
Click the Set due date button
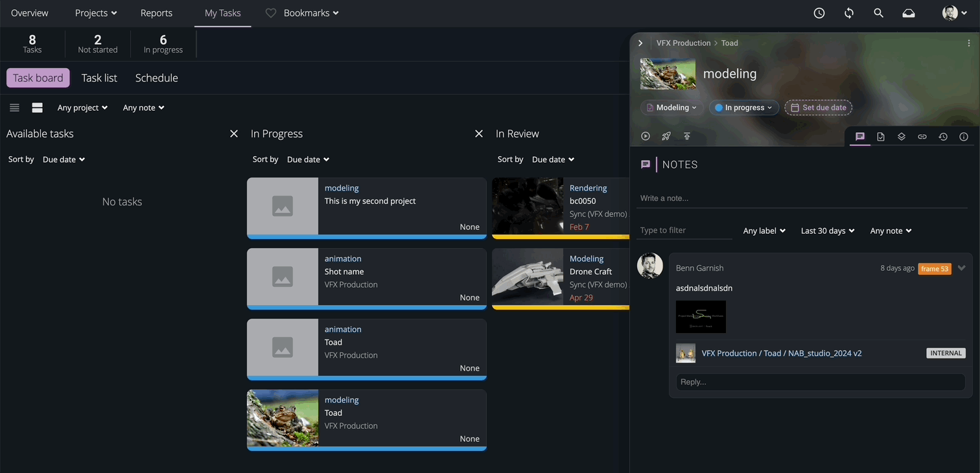point(818,108)
